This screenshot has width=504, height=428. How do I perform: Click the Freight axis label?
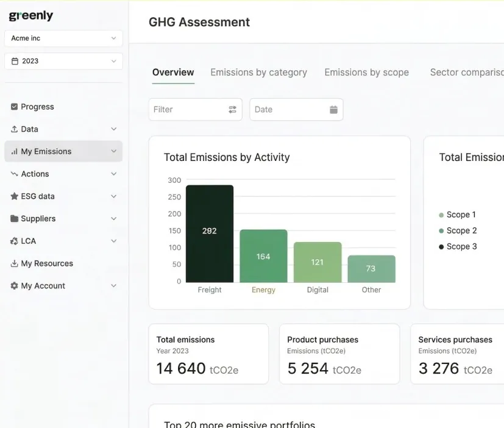tap(210, 290)
